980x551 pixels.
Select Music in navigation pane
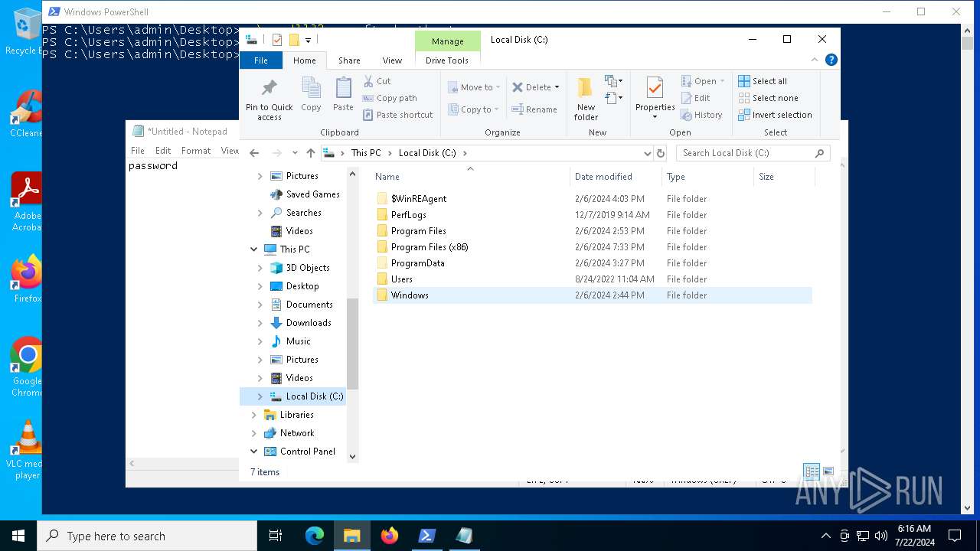click(298, 341)
